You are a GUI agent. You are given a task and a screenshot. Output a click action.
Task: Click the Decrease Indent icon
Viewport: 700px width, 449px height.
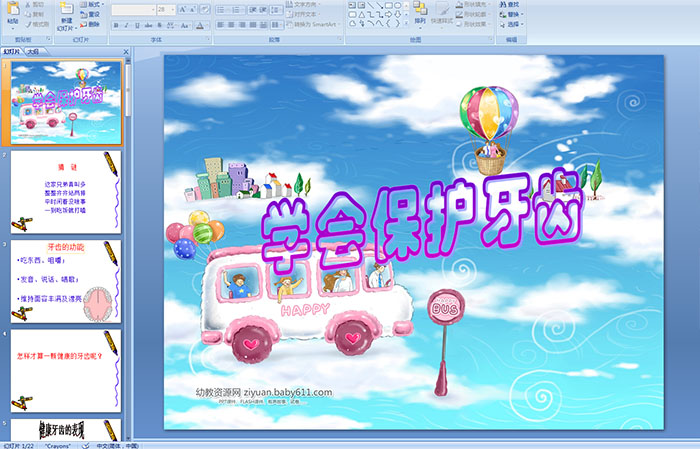click(x=253, y=10)
